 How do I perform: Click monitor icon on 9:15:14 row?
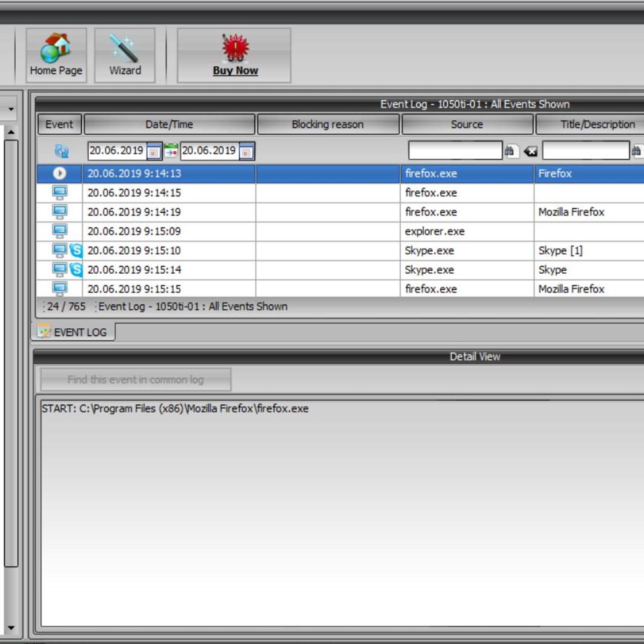[60, 270]
